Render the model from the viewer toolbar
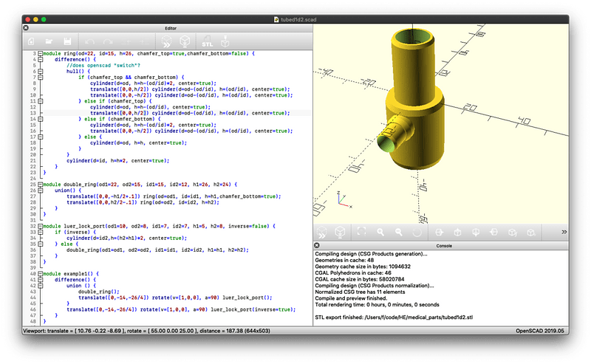Viewport: 591px width, 364px height. (340, 232)
